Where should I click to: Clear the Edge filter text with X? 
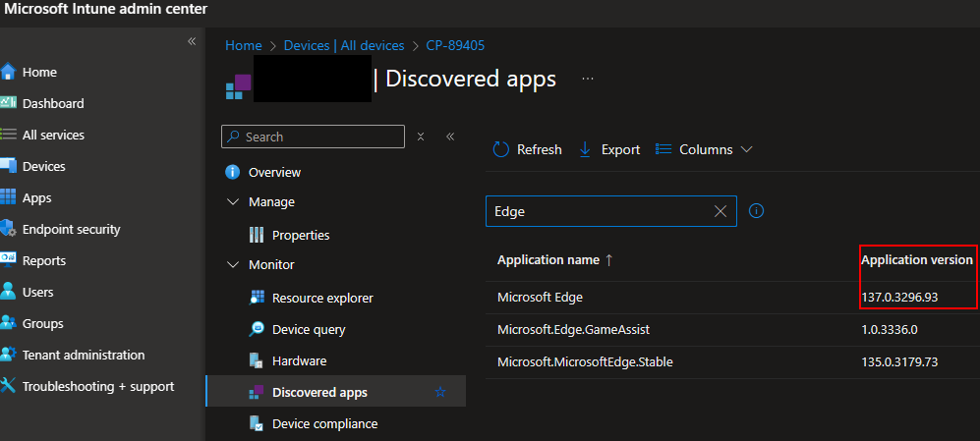click(720, 211)
